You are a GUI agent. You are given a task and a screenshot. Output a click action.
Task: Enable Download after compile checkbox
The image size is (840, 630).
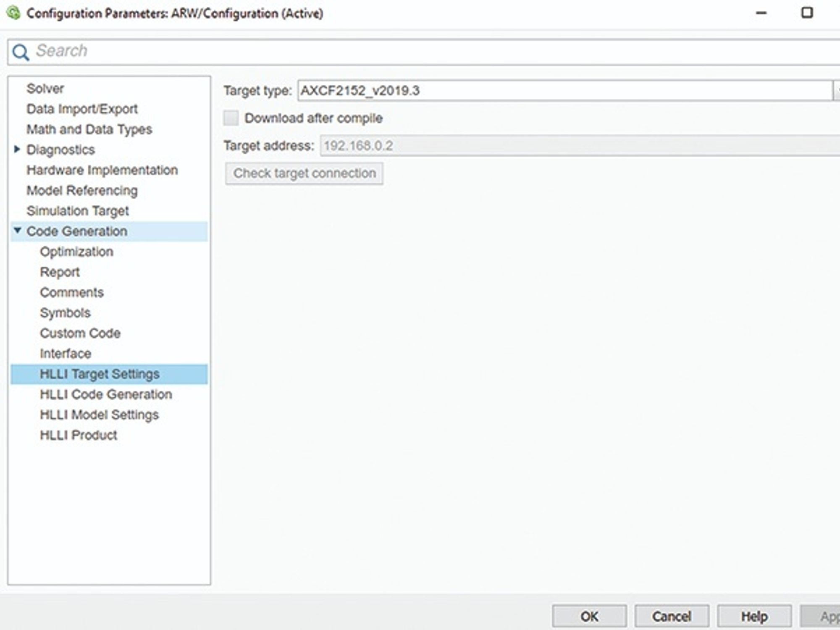click(x=231, y=118)
